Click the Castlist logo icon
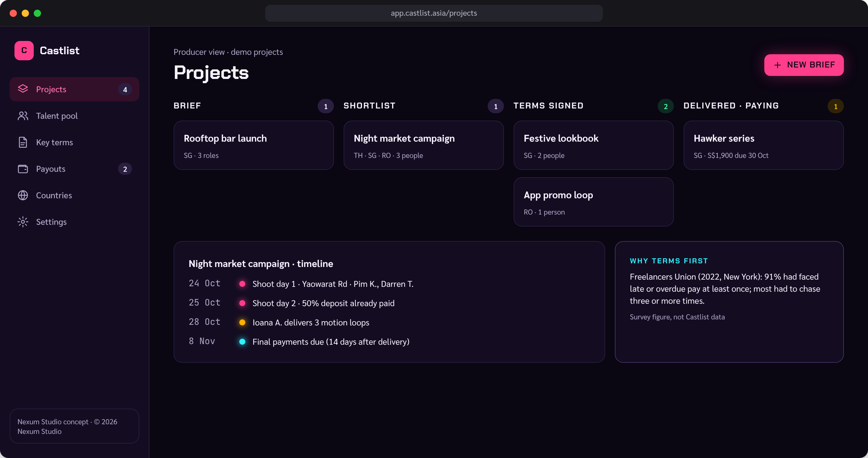The image size is (868, 458). click(x=24, y=51)
